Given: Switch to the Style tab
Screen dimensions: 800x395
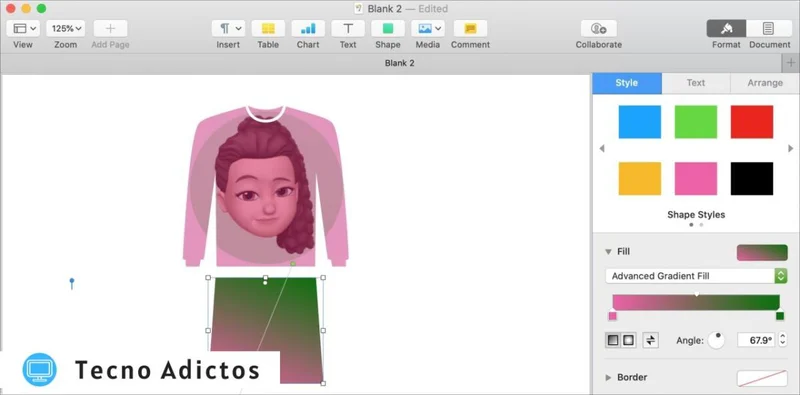Looking at the screenshot, I should 627,83.
